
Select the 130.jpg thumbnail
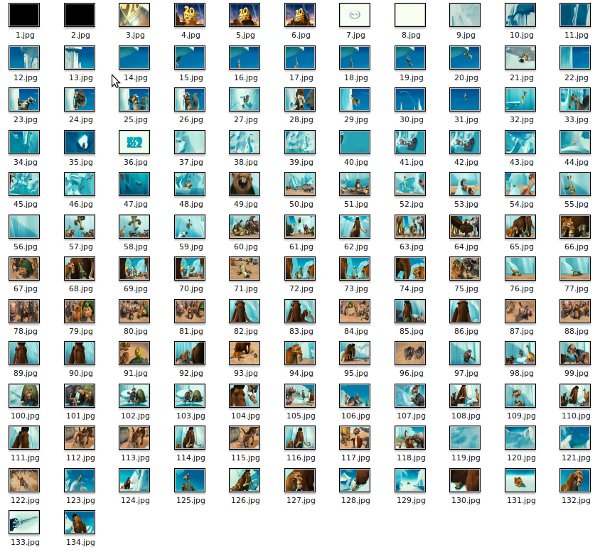point(465,480)
